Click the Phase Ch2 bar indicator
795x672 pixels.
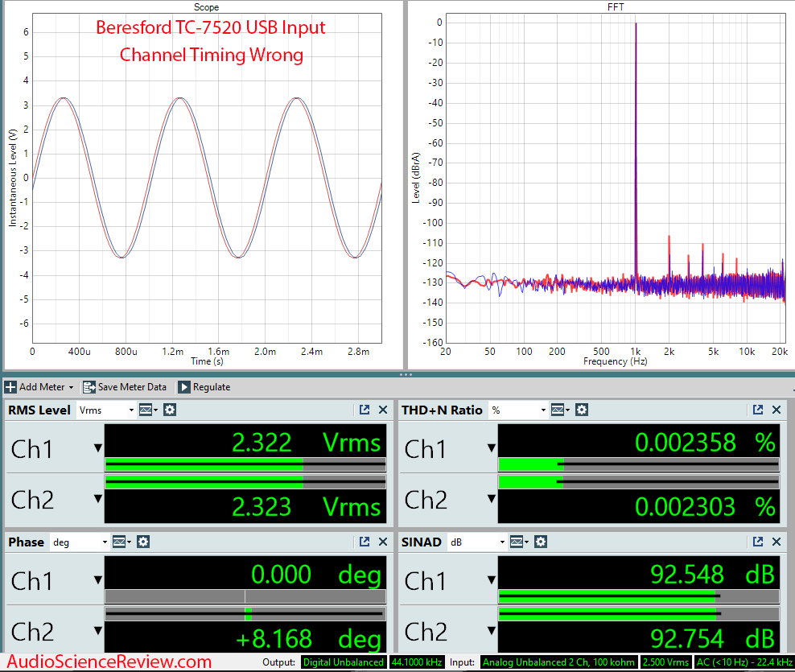[245, 614]
